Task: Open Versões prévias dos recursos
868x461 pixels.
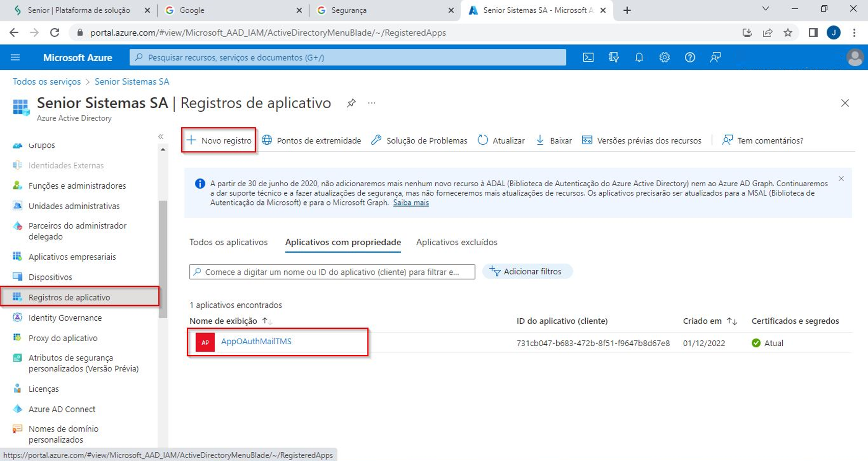Action: point(641,140)
